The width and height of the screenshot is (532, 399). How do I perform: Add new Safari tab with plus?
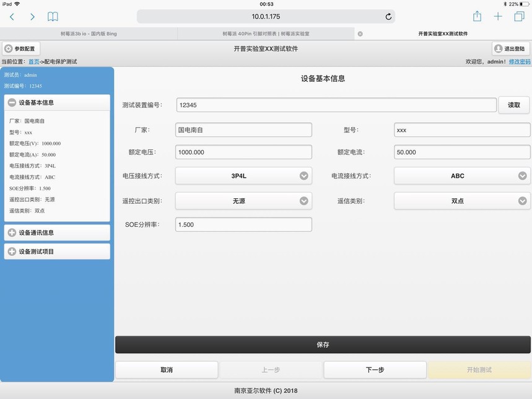[498, 17]
